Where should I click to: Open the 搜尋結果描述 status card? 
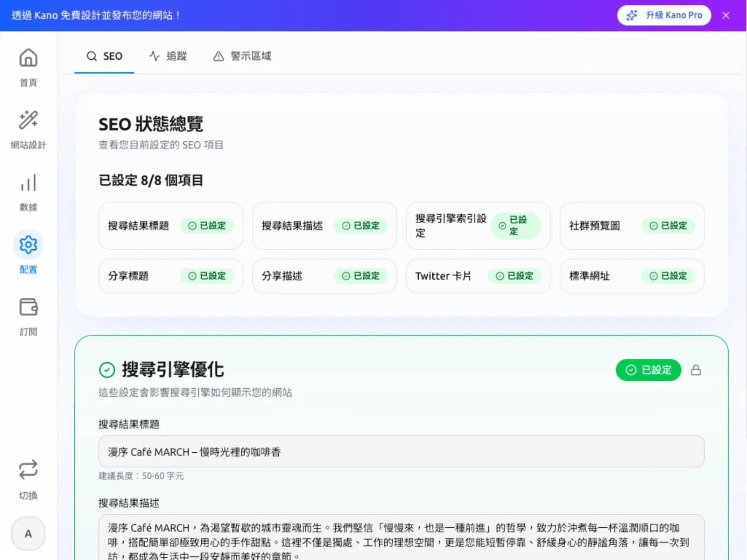(x=324, y=226)
